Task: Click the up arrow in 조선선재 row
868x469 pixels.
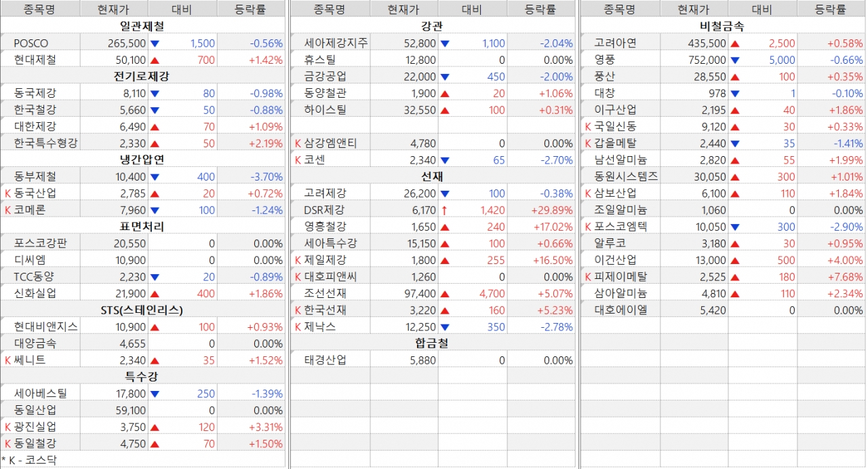Action: point(445,294)
